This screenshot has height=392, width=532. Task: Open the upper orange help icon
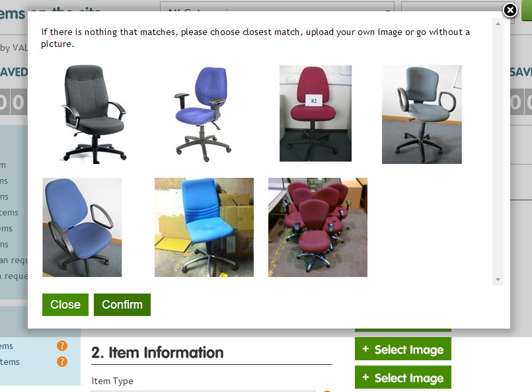[62, 346]
